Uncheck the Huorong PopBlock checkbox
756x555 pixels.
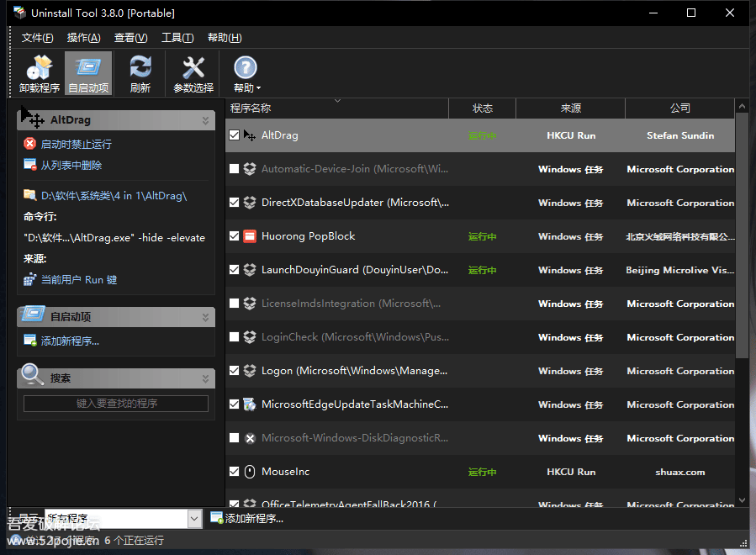235,235
